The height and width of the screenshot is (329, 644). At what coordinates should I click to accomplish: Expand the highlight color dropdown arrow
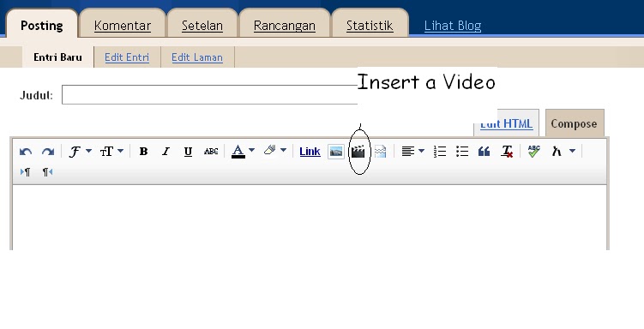[x=283, y=150]
